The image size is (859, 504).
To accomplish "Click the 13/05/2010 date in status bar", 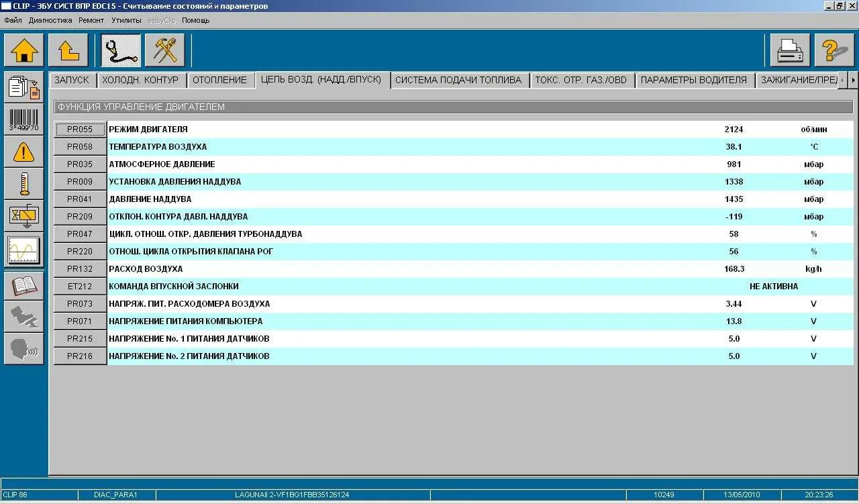I will pos(742,495).
